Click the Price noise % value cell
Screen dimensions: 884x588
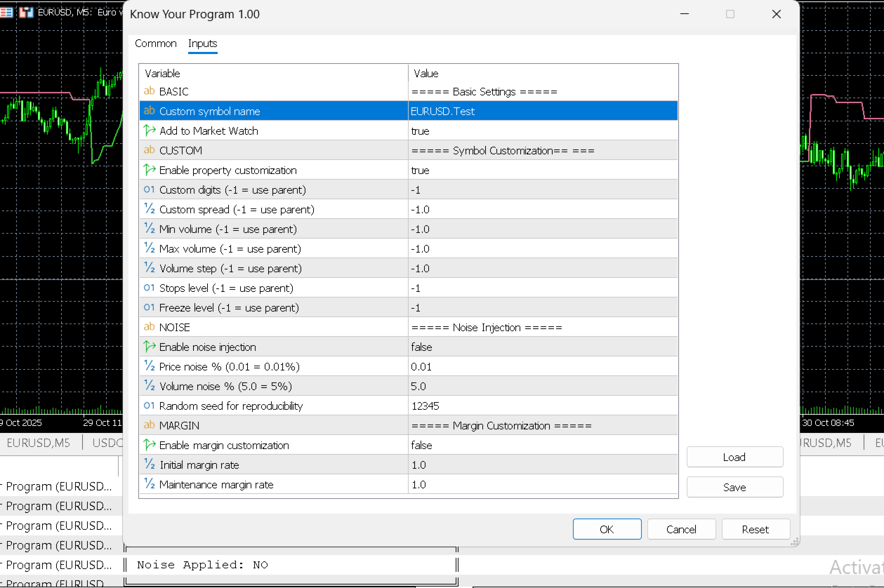tap(542, 366)
